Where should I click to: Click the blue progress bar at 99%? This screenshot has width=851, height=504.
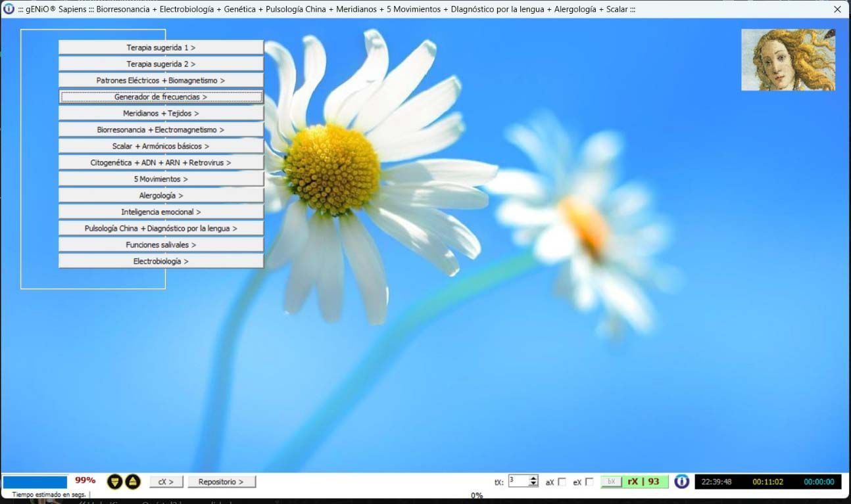[x=35, y=482]
